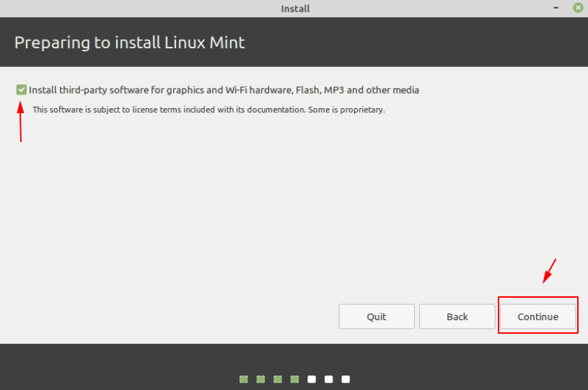This screenshot has height=390, width=588.
Task: Select the second green progress dot
Action: [260, 379]
